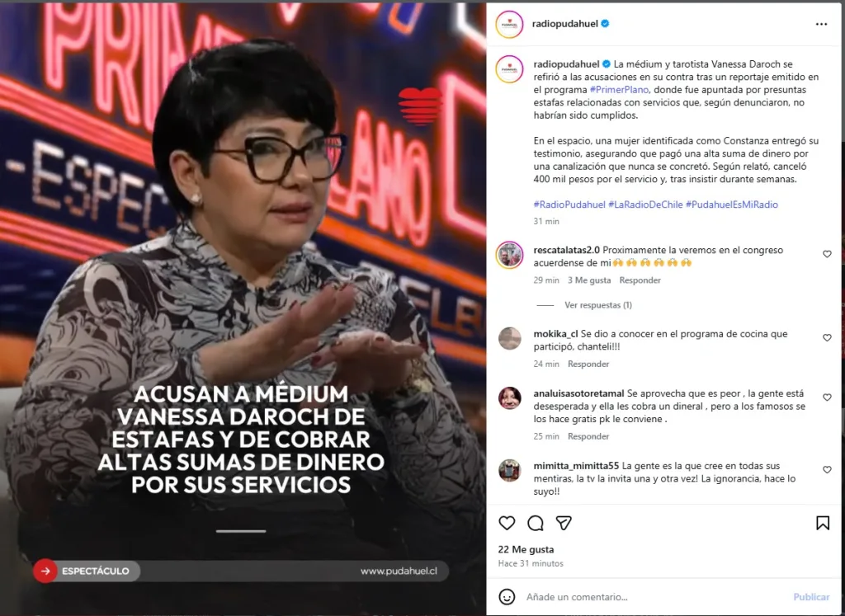Click the comment speech bubble icon
The image size is (845, 616).
(535, 523)
